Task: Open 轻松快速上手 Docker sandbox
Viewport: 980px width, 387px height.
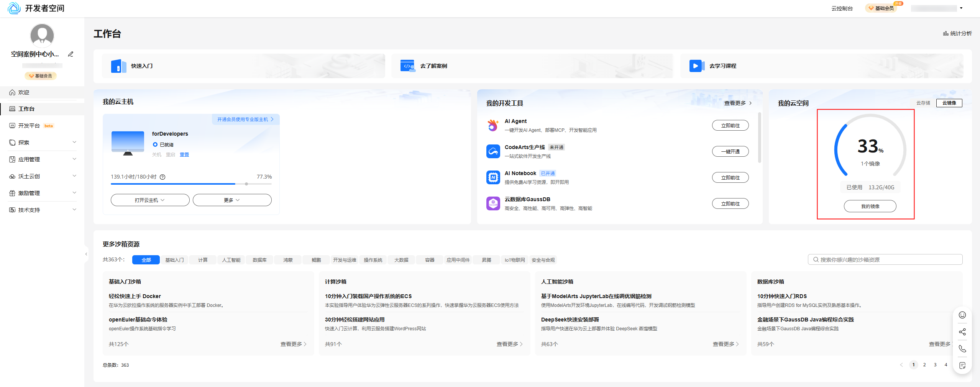Action: (x=135, y=296)
